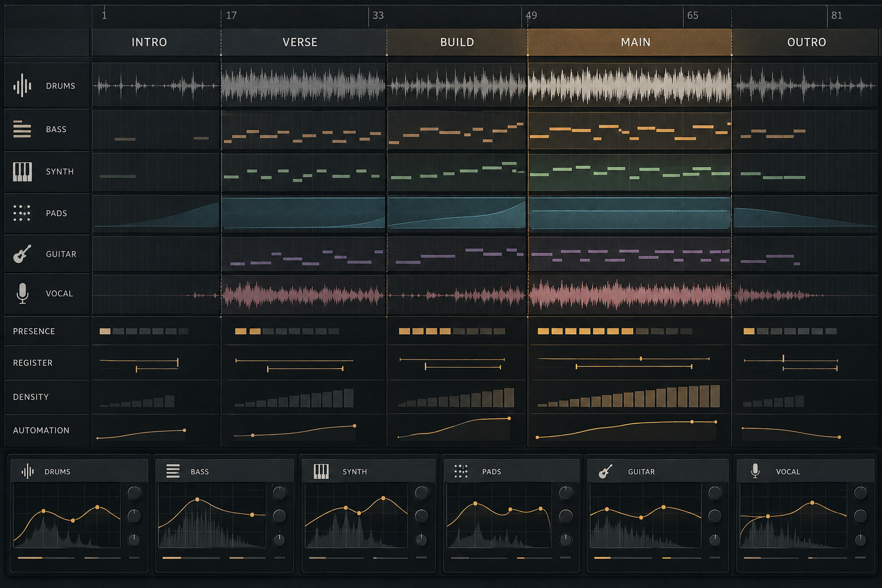The width and height of the screenshot is (882, 588).
Task: Click the microphone icon in Vocal EQ panel
Action: (756, 471)
